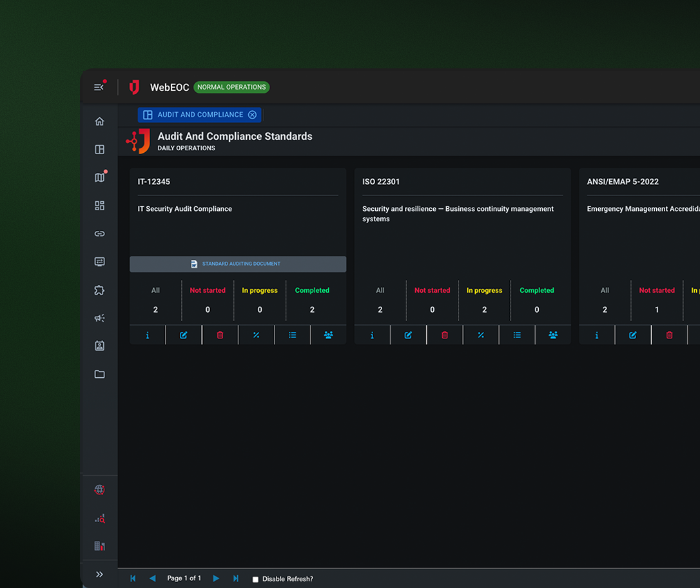Click the announcements megaphone sidebar icon

click(x=99, y=318)
